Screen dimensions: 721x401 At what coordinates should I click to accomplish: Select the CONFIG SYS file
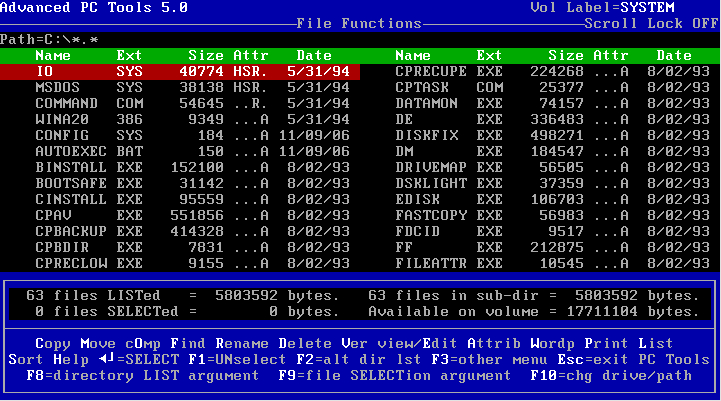193,136
